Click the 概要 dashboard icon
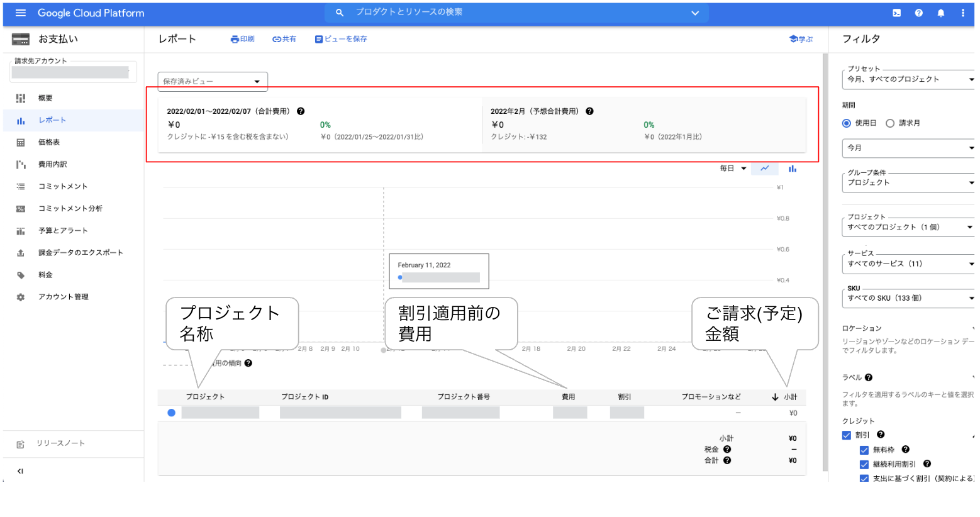The height and width of the screenshot is (517, 980). [21, 98]
